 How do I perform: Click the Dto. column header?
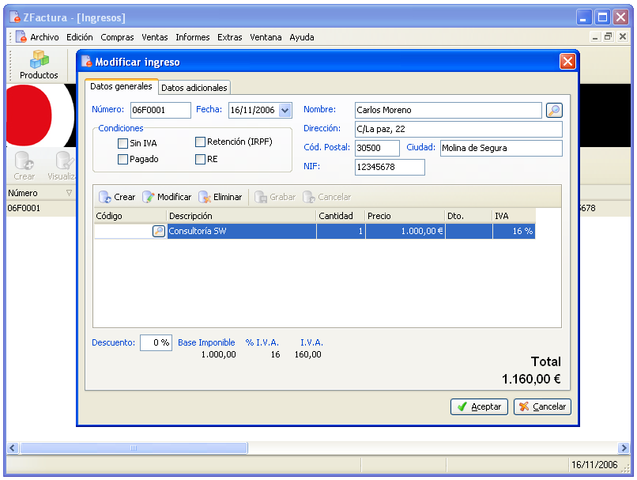[x=468, y=216]
